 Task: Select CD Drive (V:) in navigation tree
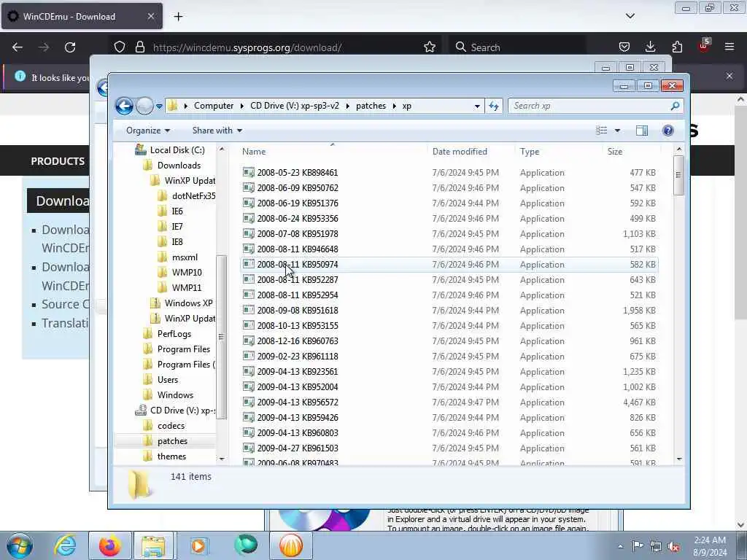click(182, 410)
